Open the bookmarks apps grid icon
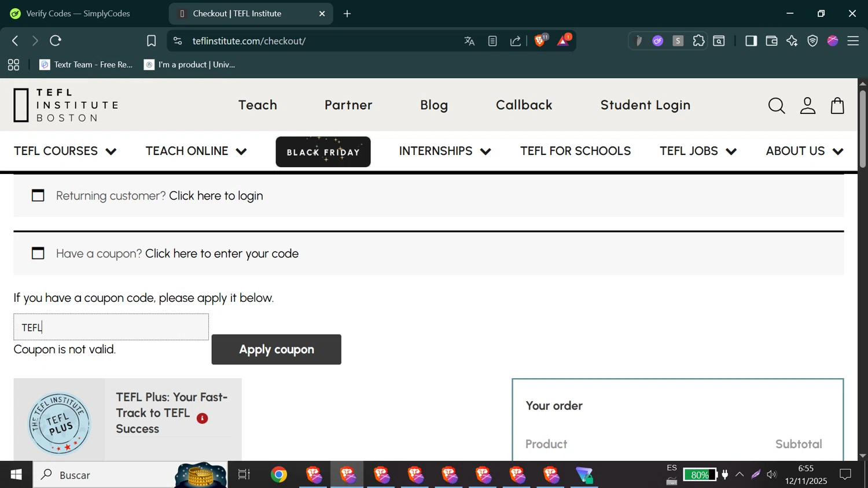 tap(13, 65)
